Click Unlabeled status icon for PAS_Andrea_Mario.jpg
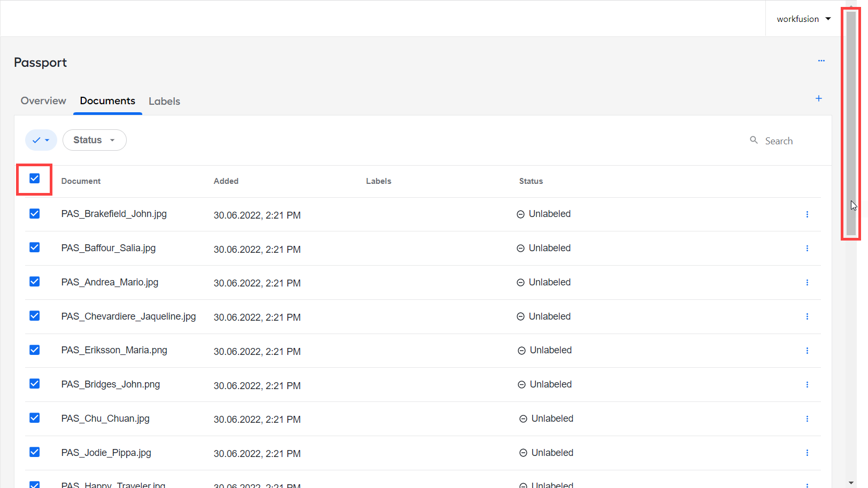Viewport: 868px width, 488px height. pos(520,283)
